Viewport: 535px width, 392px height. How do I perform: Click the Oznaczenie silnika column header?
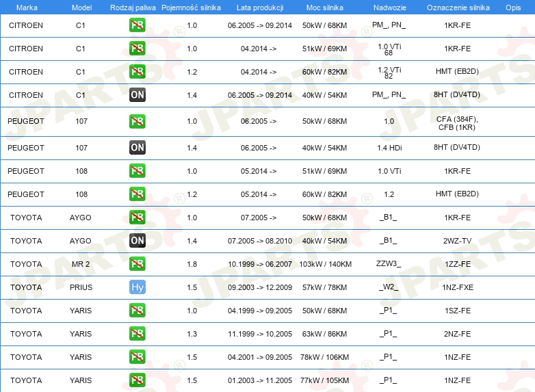[458, 8]
